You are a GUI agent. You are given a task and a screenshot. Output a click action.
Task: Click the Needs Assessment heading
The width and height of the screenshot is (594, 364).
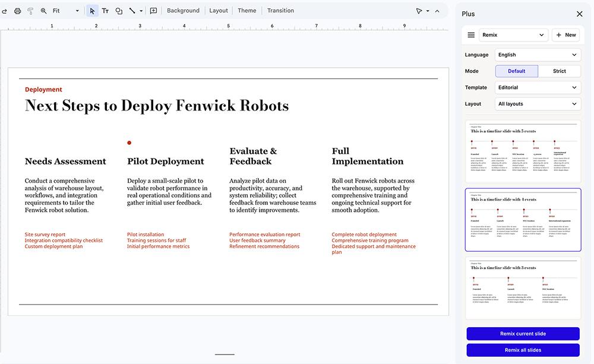(x=65, y=162)
